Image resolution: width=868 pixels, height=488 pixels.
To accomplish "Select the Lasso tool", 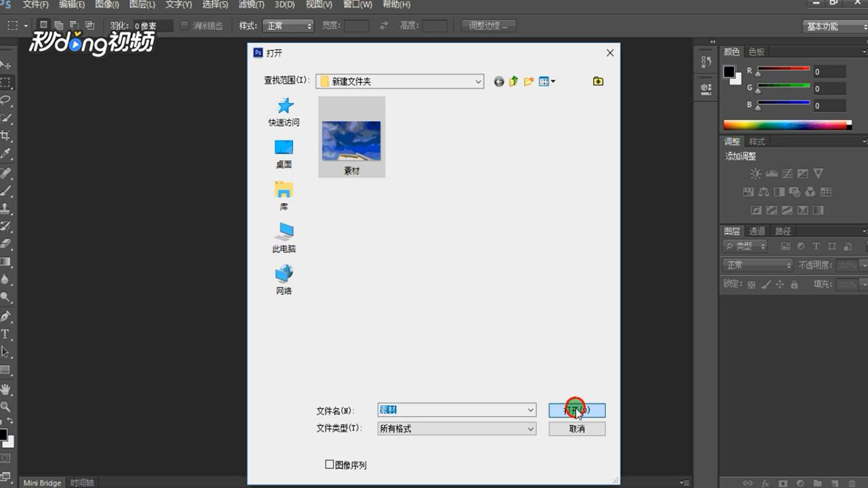I will click(x=6, y=100).
